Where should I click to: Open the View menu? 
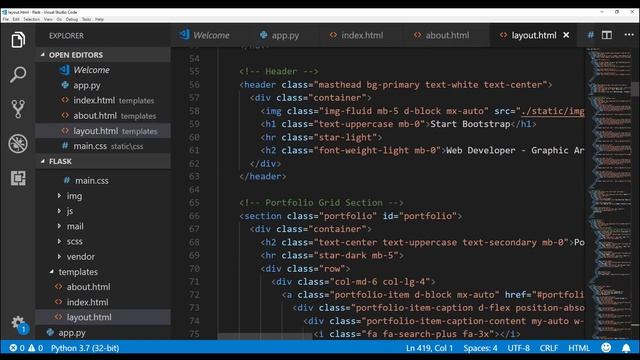tap(48, 19)
